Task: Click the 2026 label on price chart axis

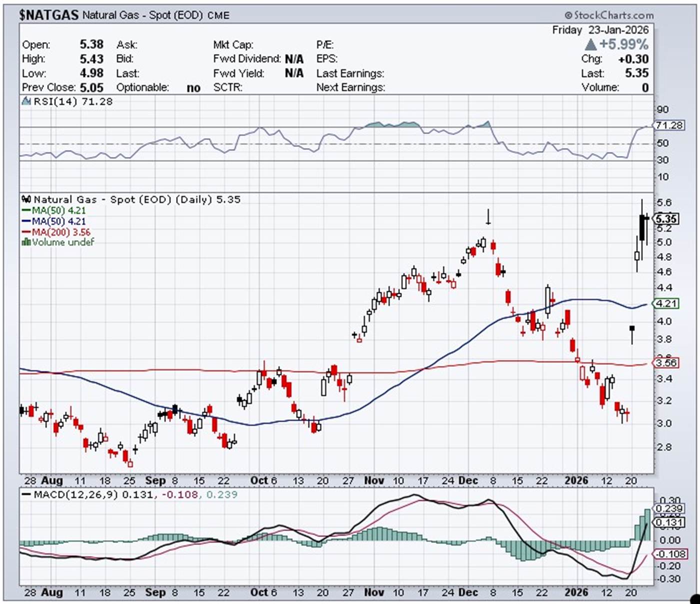Action: [576, 481]
